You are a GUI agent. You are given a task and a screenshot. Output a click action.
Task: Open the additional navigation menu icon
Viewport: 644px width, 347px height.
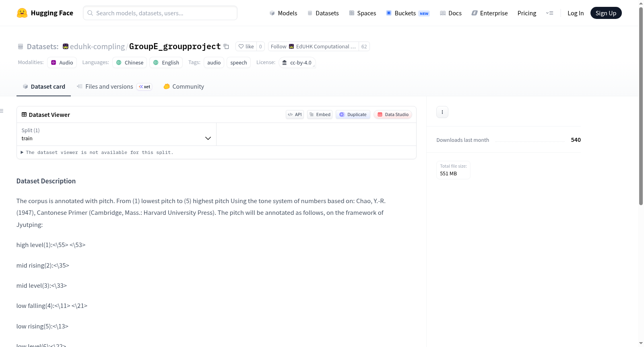549,13
